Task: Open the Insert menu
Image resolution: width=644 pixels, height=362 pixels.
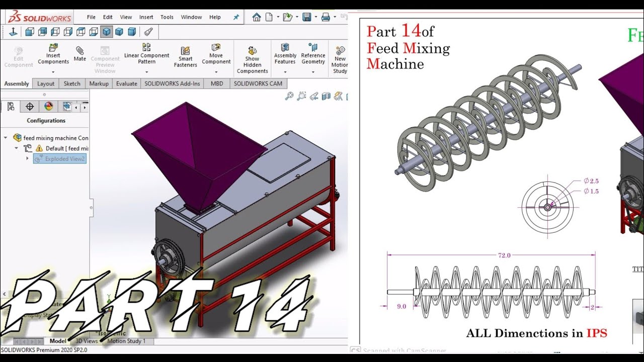Action: coord(146,17)
